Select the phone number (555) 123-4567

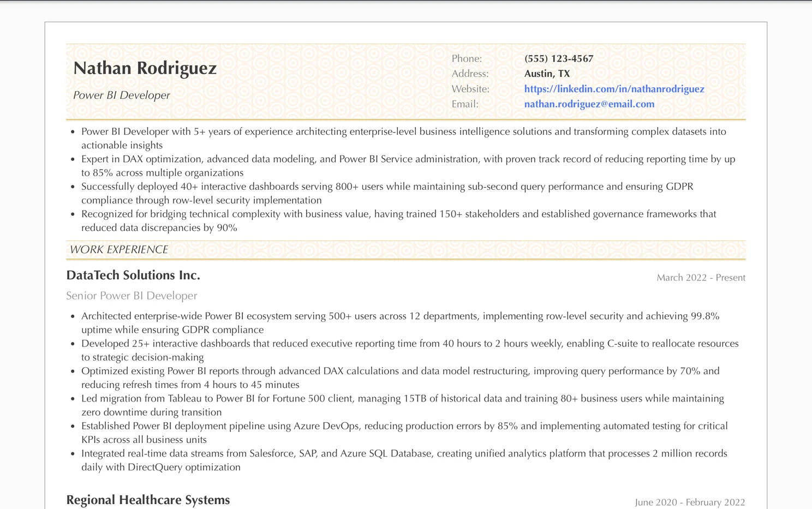[x=558, y=58]
